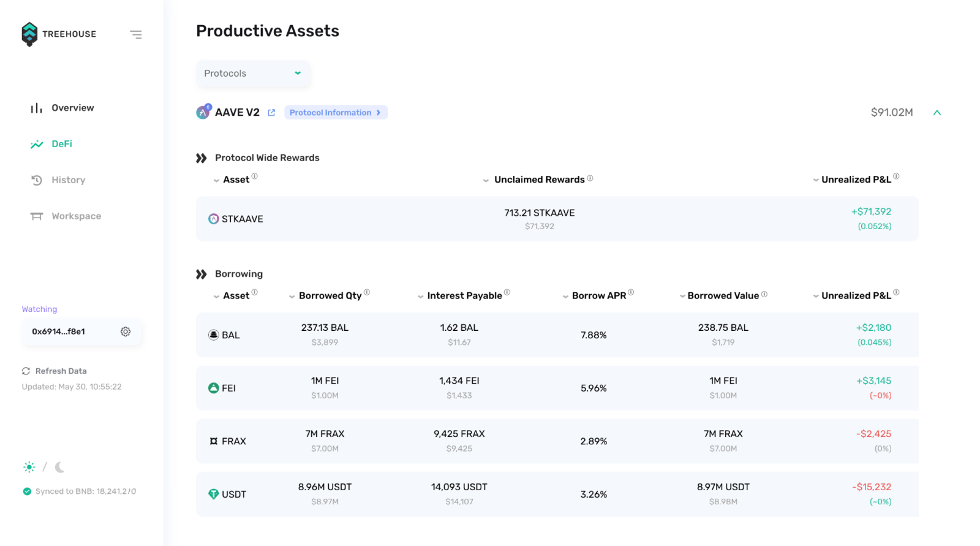Click info icon next to Borrow APR

click(631, 292)
